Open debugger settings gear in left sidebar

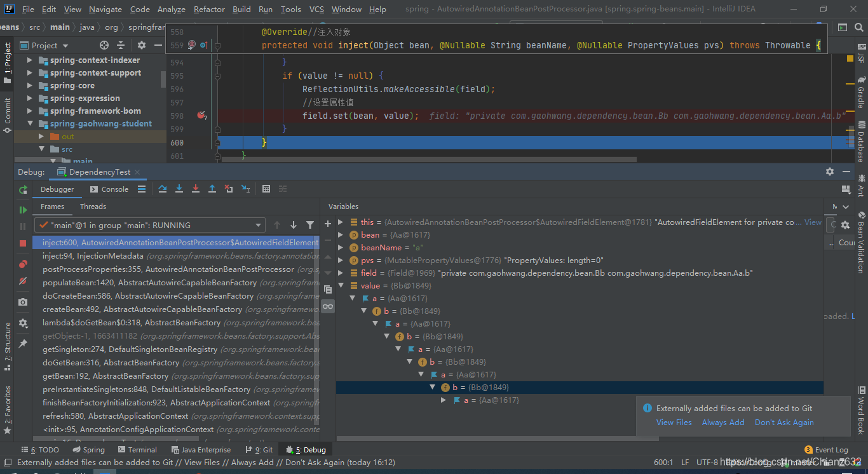pyautogui.click(x=23, y=323)
